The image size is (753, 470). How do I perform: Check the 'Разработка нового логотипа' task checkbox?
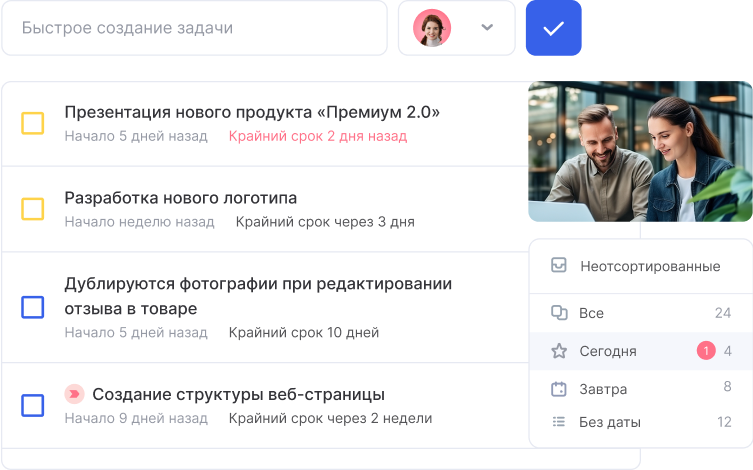click(x=33, y=209)
